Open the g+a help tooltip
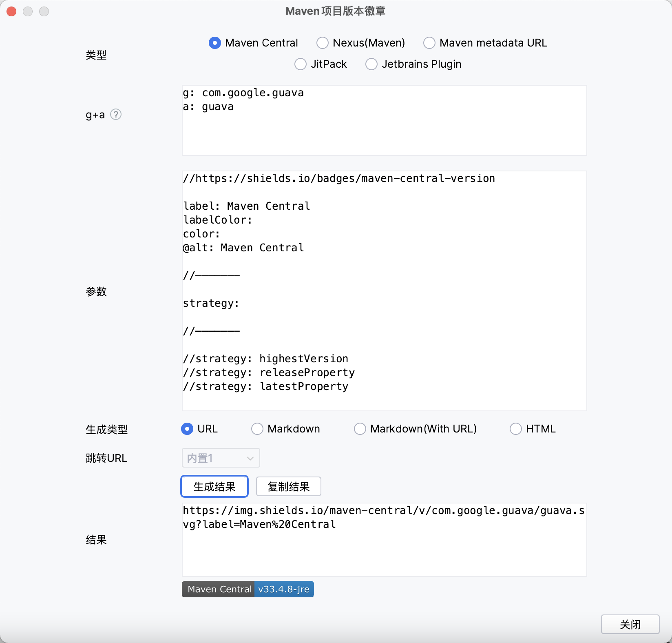Screen dimensions: 672x643 pyautogui.click(x=117, y=115)
